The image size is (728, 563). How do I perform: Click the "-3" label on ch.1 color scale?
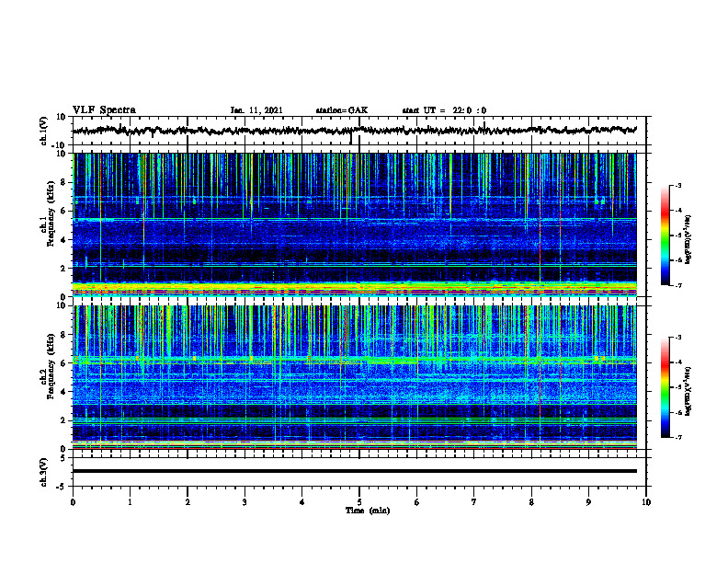[x=677, y=185]
